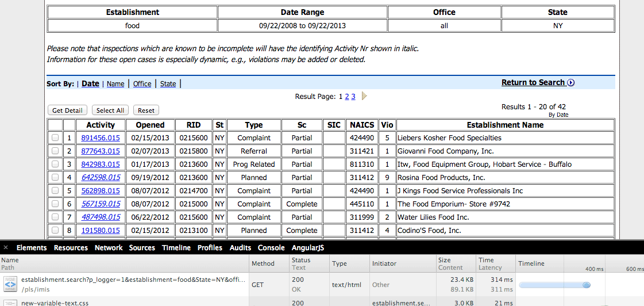Viewport: 644px width, 306px height.
Task: Open the Elements devtools tab
Action: (x=32, y=247)
